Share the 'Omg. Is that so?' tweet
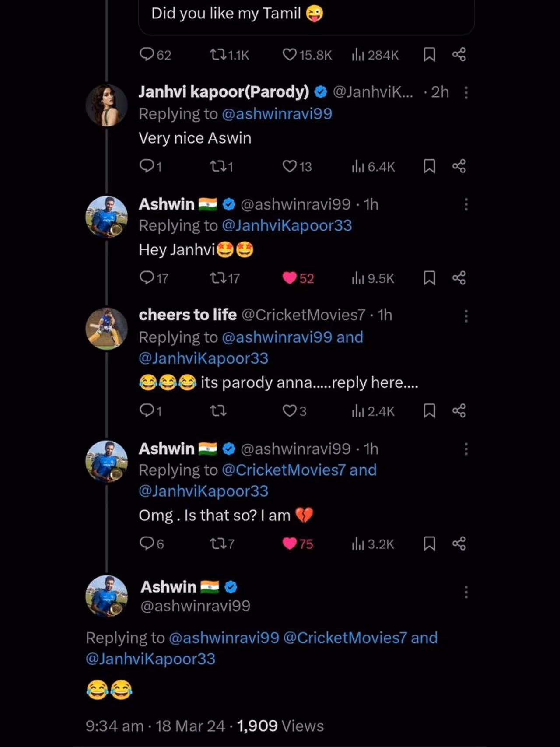560x747 pixels. pyautogui.click(x=459, y=544)
